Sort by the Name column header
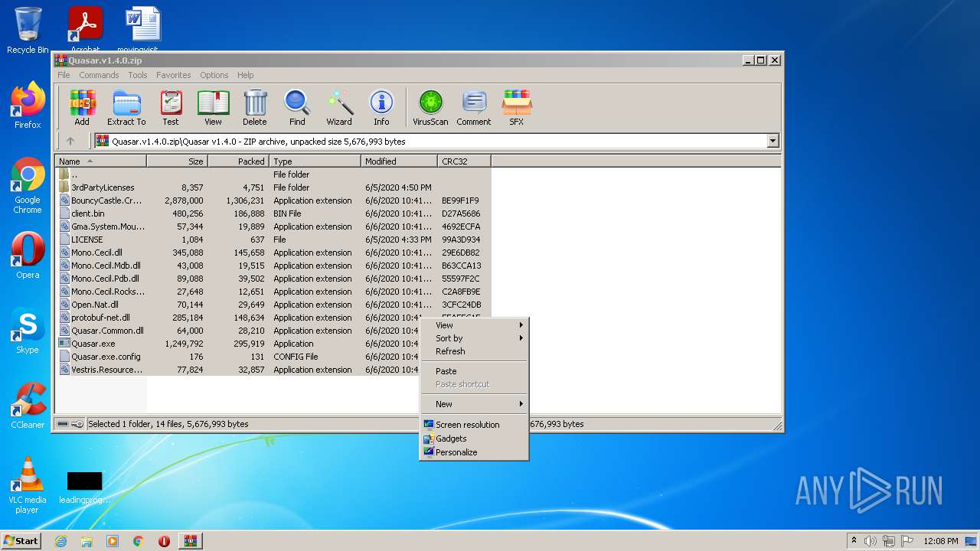 click(100, 161)
